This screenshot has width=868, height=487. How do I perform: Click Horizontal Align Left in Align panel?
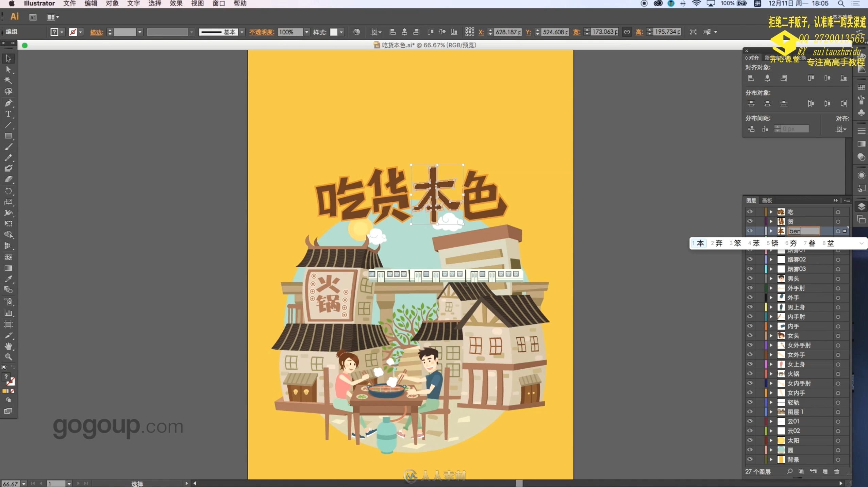tap(751, 78)
